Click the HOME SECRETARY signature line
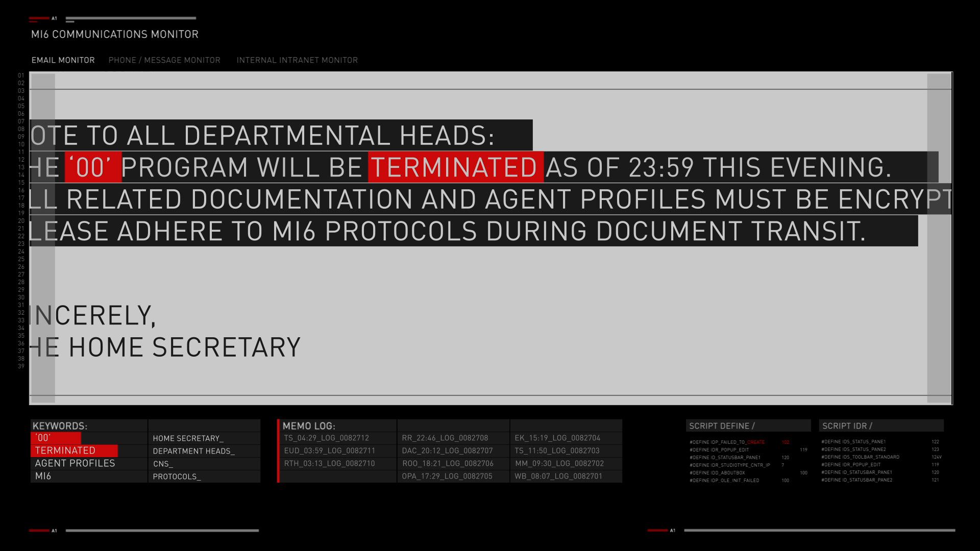This screenshot has width=980, height=551. (165, 347)
